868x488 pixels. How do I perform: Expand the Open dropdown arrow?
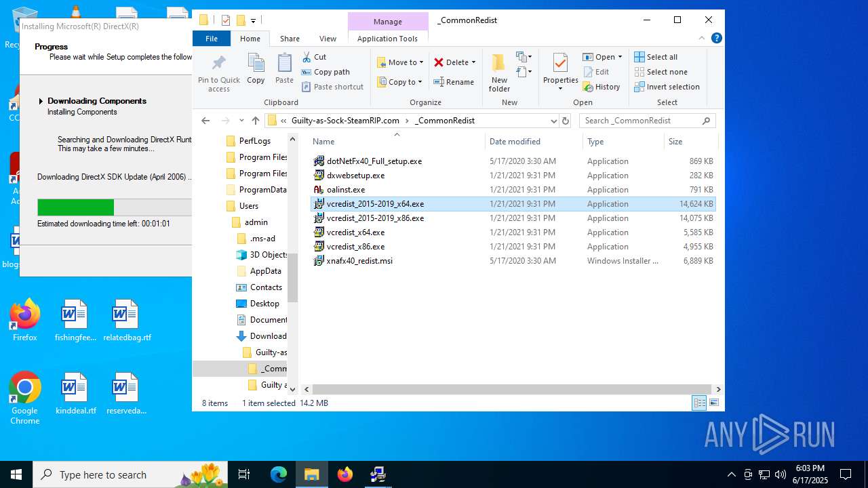(620, 57)
